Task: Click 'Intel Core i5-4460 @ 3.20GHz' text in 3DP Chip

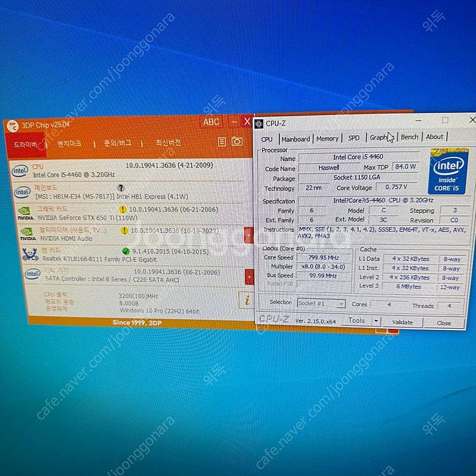Action: [74, 175]
